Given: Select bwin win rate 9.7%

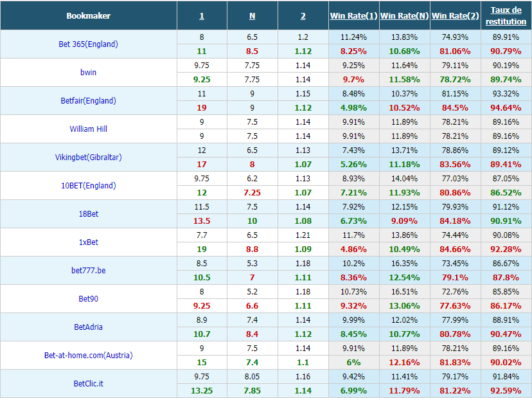Looking at the screenshot, I should tap(353, 80).
